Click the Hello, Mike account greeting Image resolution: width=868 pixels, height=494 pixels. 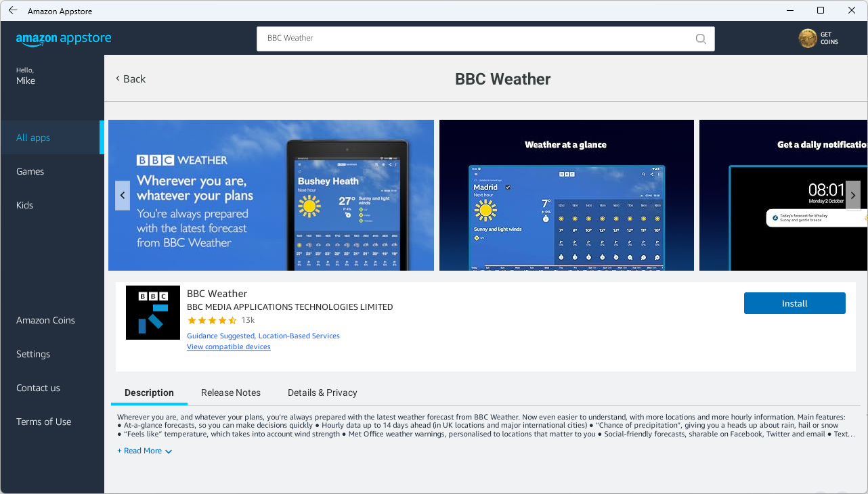pos(26,76)
